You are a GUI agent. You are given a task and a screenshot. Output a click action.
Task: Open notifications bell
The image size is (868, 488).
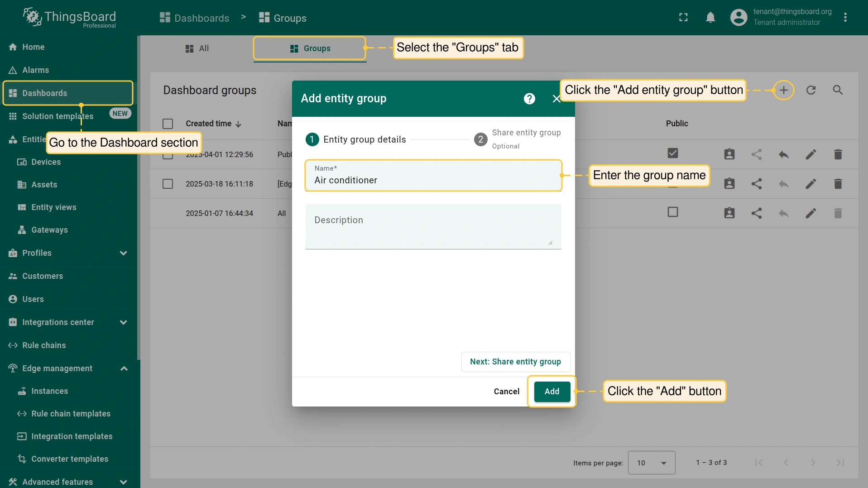click(710, 18)
